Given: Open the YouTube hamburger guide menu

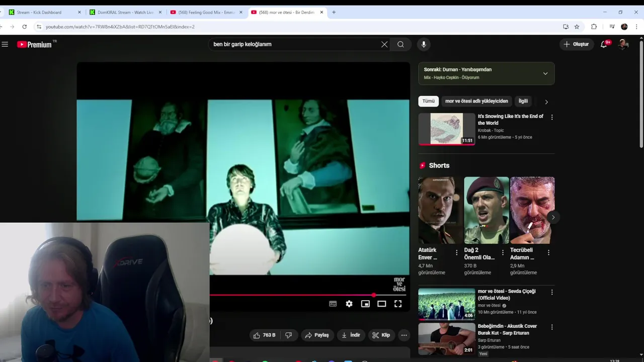Looking at the screenshot, I should point(5,44).
